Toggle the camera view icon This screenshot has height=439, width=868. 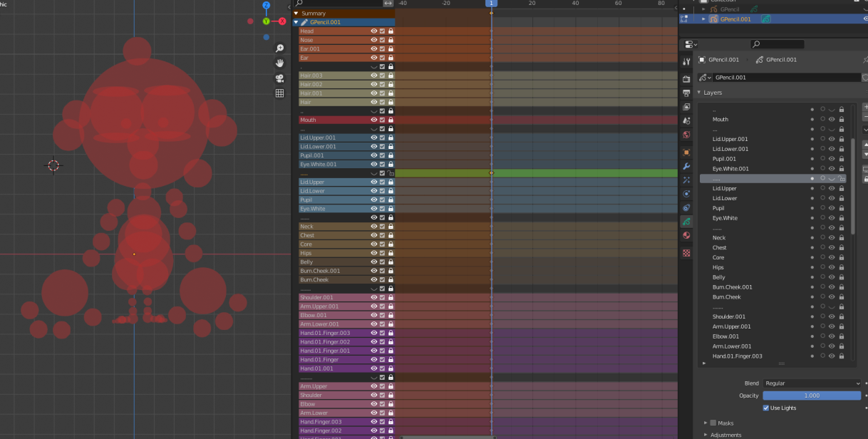click(x=280, y=78)
